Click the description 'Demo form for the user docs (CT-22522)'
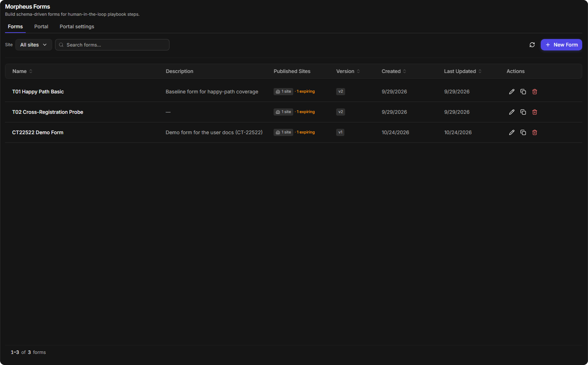588x365 pixels. 214,132
